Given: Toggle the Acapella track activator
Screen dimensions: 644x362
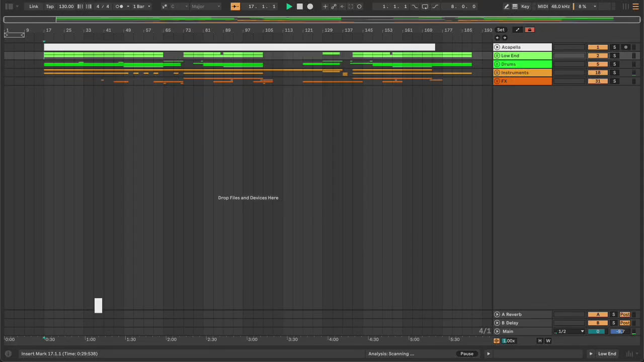Looking at the screenshot, I should [598, 47].
